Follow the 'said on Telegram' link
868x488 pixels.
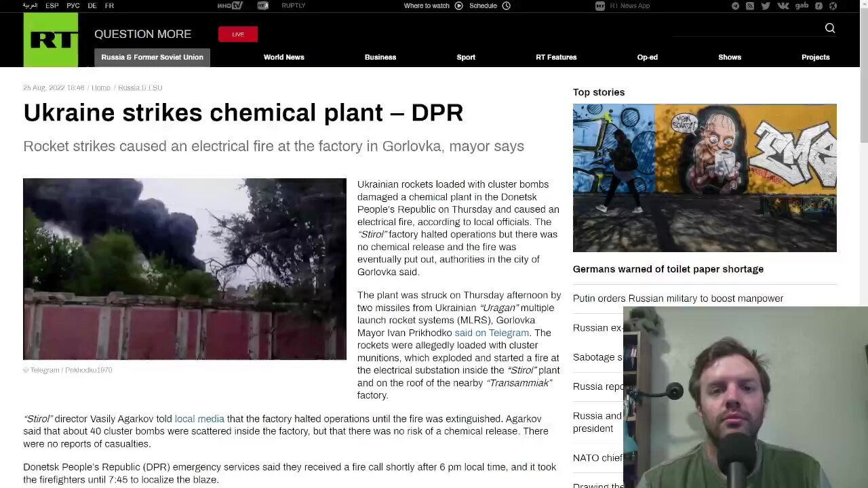pyautogui.click(x=492, y=333)
